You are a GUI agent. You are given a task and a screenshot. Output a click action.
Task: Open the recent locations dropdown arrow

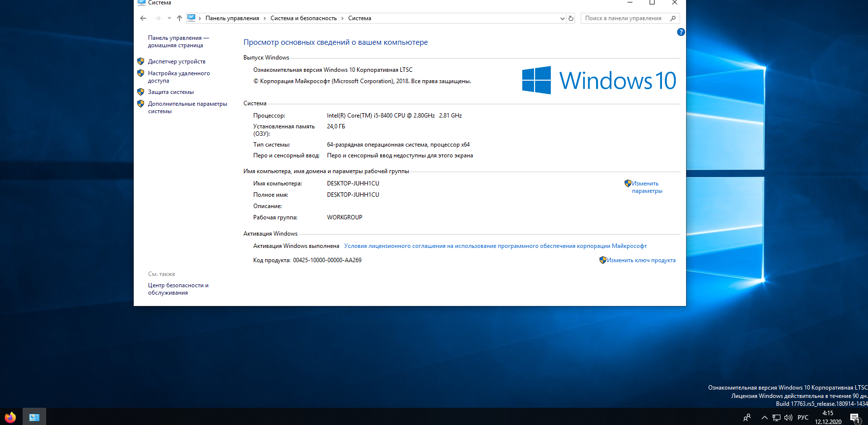tap(169, 18)
